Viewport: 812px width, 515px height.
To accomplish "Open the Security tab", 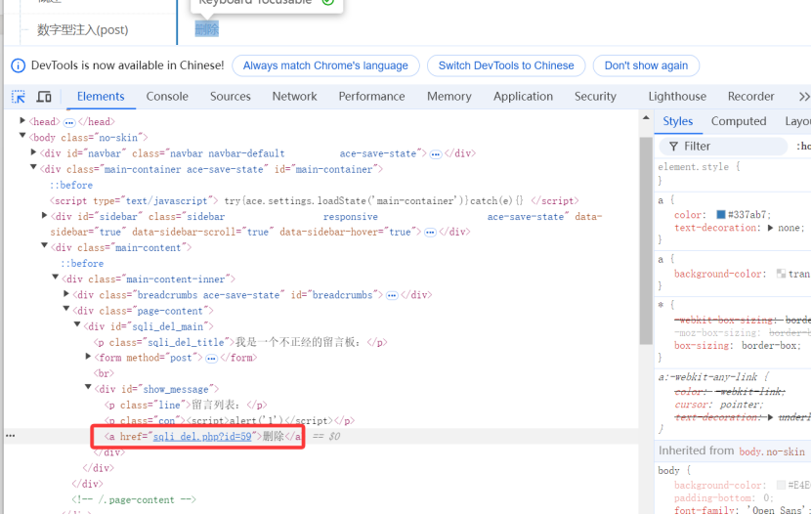I will pyautogui.click(x=595, y=97).
